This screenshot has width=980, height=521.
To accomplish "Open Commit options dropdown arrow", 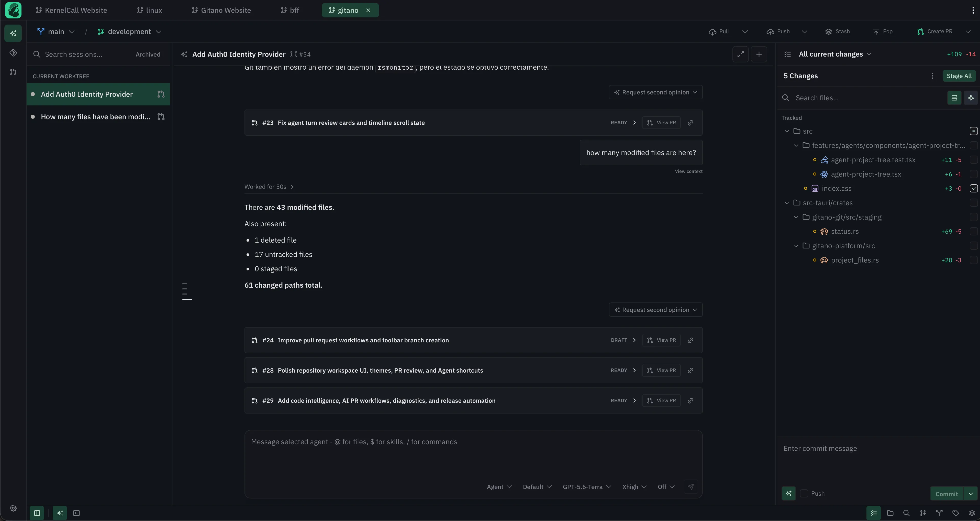I will [x=971, y=494].
